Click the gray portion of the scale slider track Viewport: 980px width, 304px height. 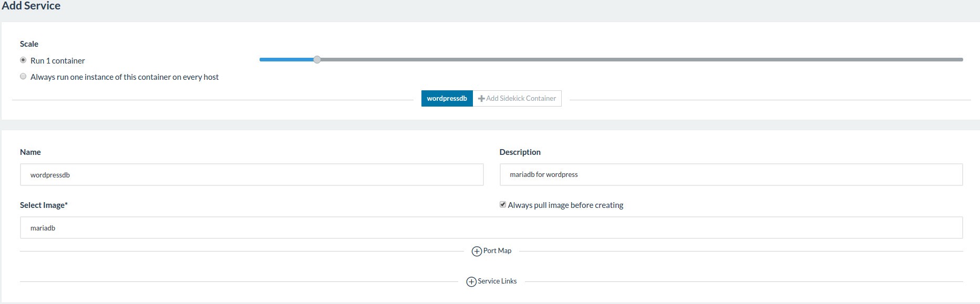click(x=631, y=60)
